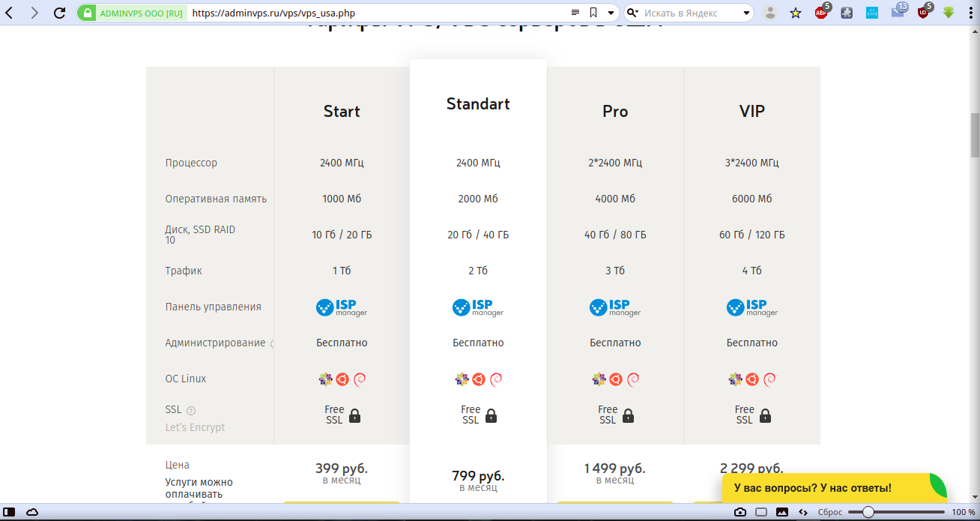
Task: Click the Ubuntu icon in Standart column
Action: click(x=478, y=379)
